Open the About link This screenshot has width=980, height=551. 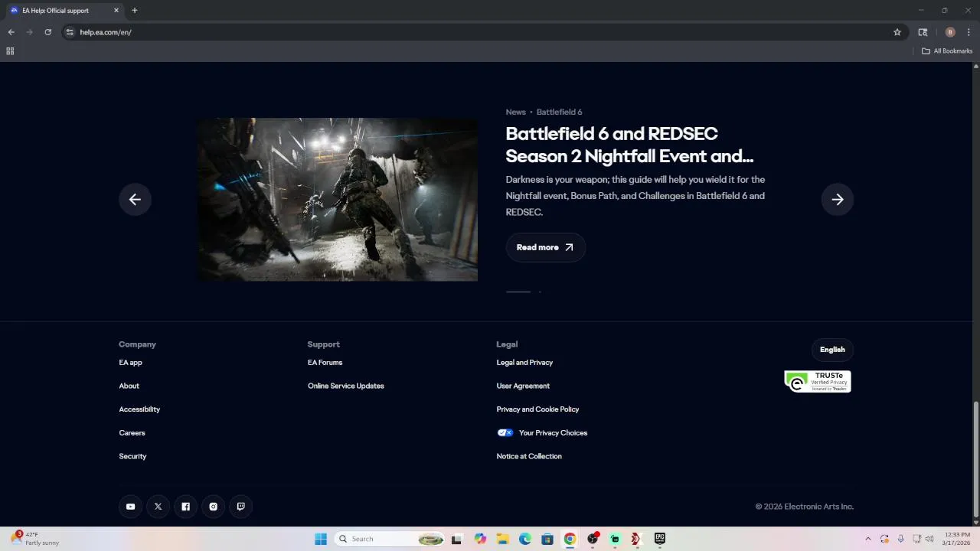point(129,386)
